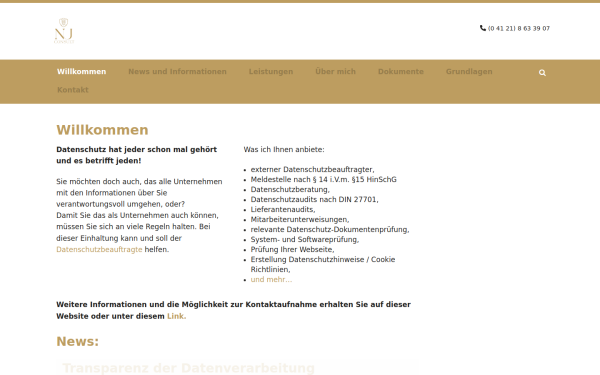Screen dimensions: 600x375
Task: Click the 'News:' section heading
Action: [78, 341]
